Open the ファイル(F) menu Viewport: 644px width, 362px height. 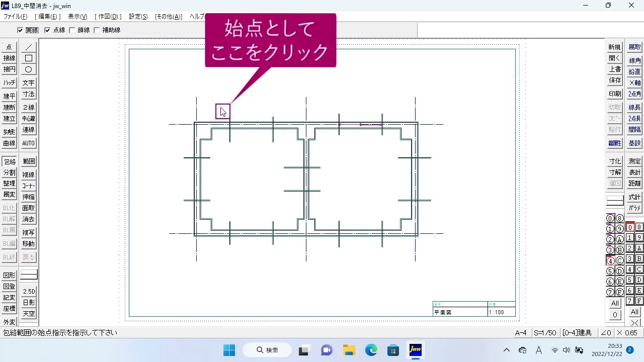(16, 17)
